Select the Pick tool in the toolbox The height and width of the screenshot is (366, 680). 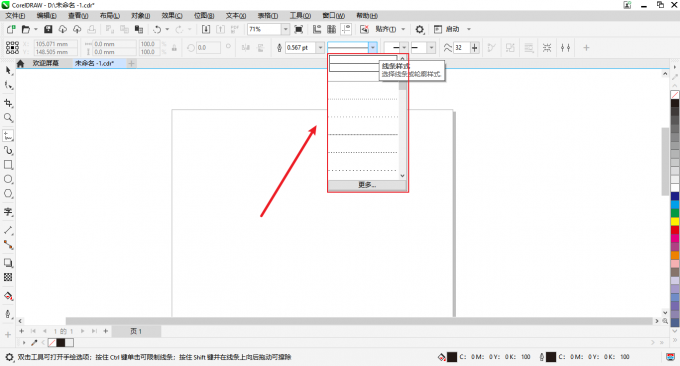click(8, 70)
